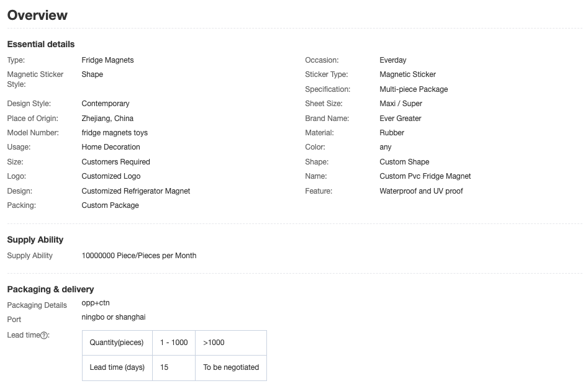This screenshot has height=386, width=588.
Task: Click the 'To be negotiated' cell
Action: click(x=231, y=367)
